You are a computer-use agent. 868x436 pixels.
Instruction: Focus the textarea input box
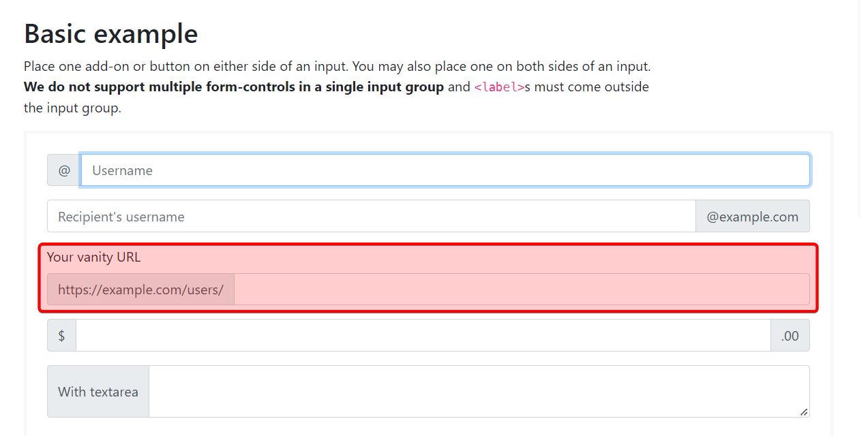coord(477,390)
